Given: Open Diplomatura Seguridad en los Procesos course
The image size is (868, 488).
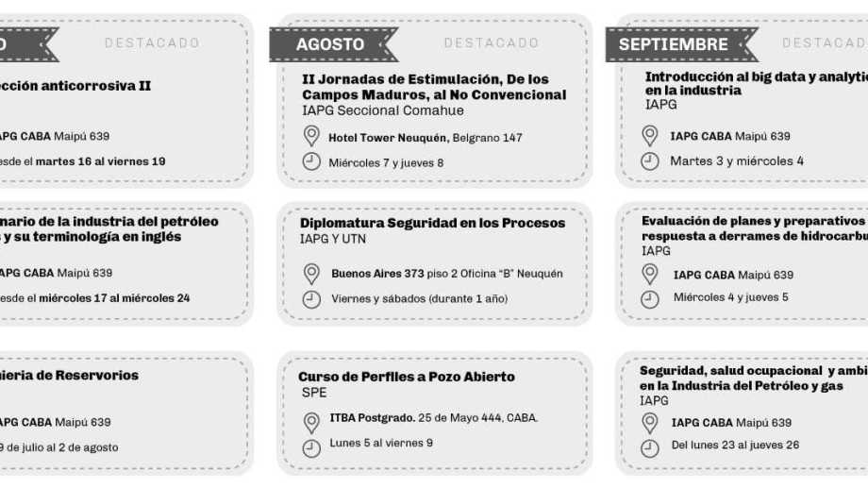Looking at the screenshot, I should 432,224.
